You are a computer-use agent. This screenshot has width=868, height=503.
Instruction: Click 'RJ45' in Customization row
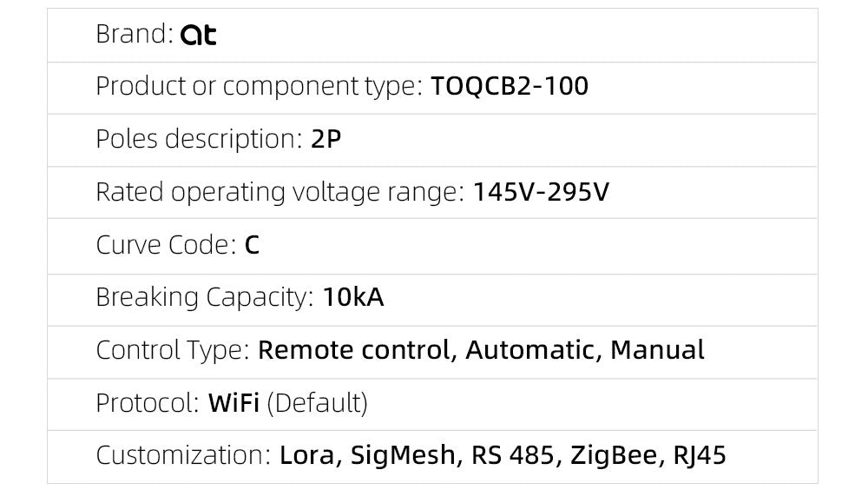point(699,456)
